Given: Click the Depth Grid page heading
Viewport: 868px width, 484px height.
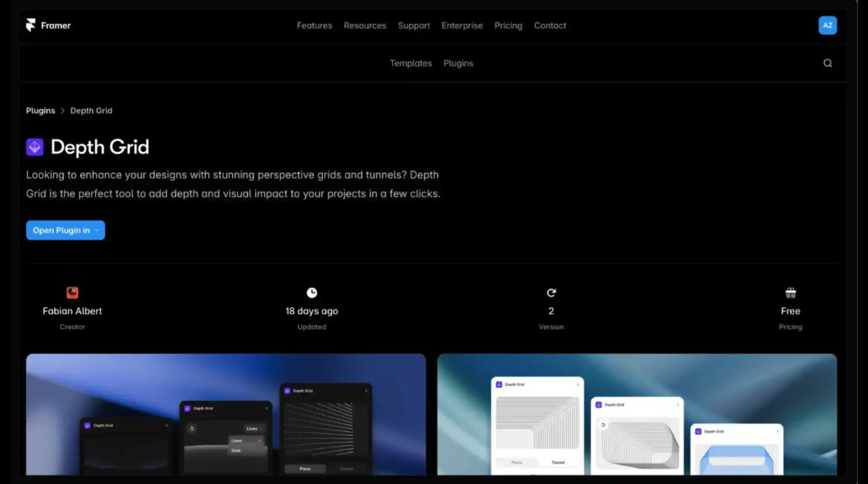Looking at the screenshot, I should pos(100,147).
